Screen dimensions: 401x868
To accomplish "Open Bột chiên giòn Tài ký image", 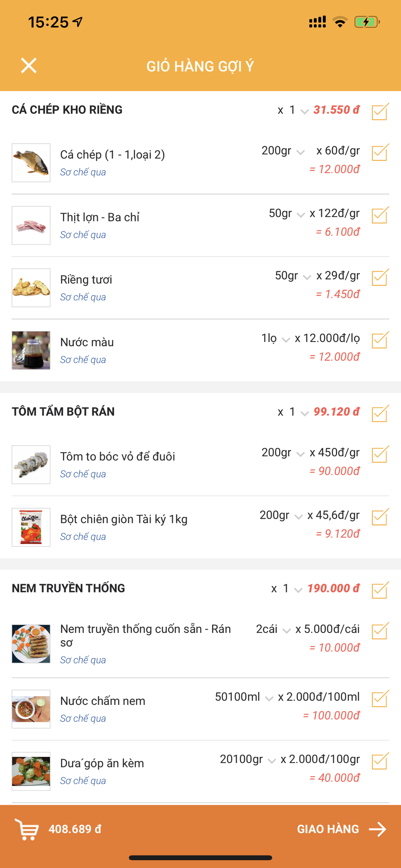I will (x=31, y=527).
